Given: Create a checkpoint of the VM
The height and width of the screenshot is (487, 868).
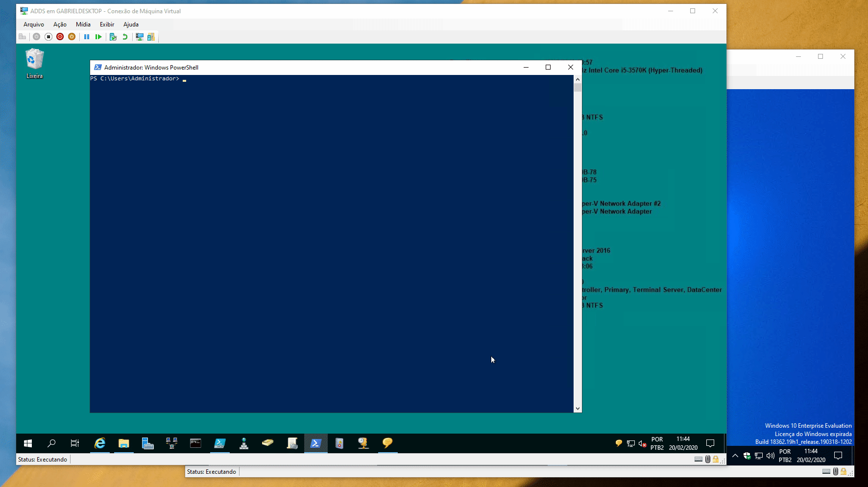Looking at the screenshot, I should point(113,37).
